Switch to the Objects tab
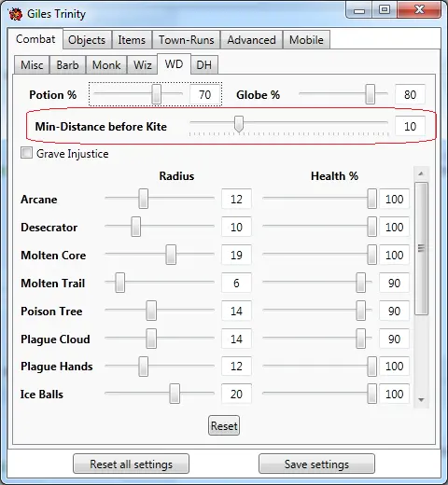448x485 pixels. point(87,40)
